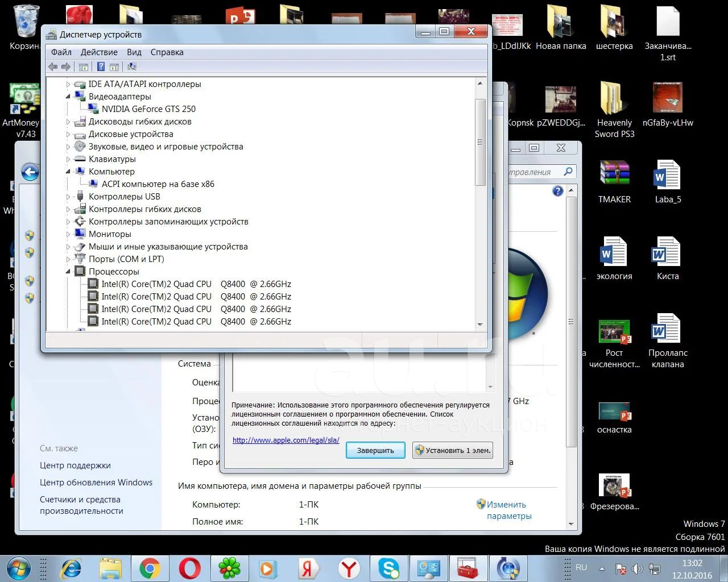Click the Мыши и иные указывающие устройства icon
This screenshot has width=728, height=582.
pos(80,247)
